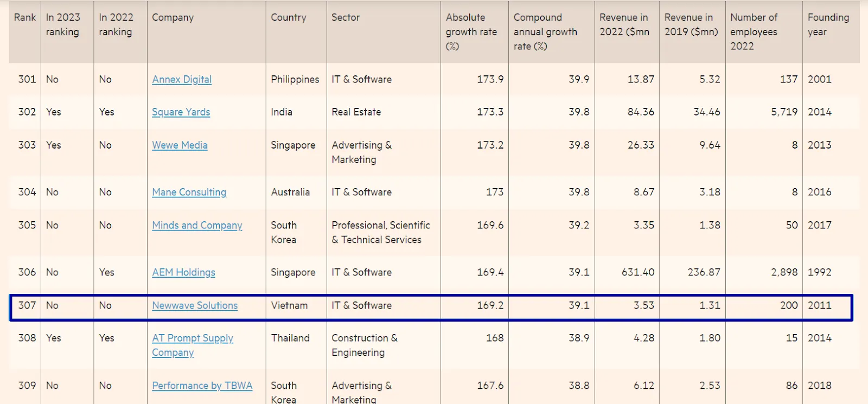Open the Annex Digital company link
Image resolution: width=868 pixels, height=404 pixels.
pyautogui.click(x=182, y=79)
